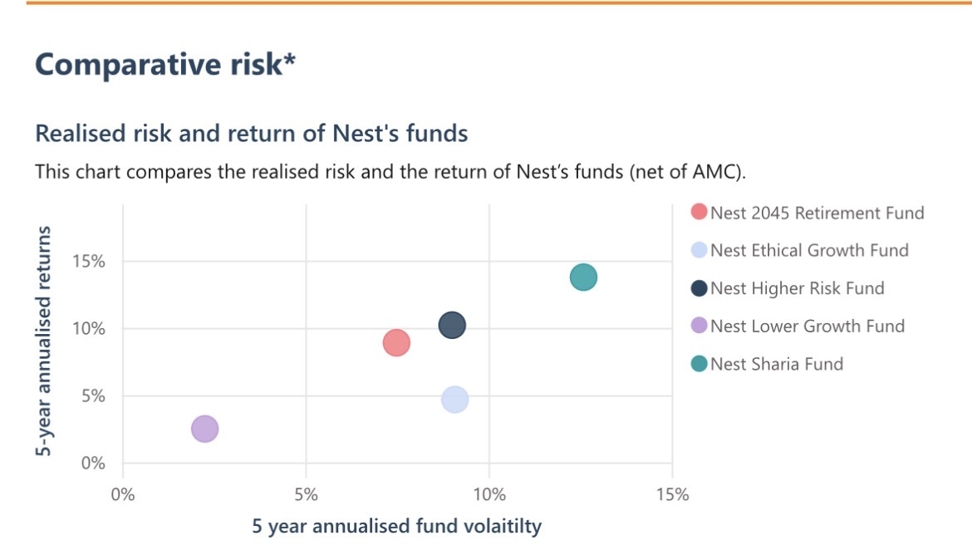Click the Realised risk and return subheading
Screen dimensions: 972x560
pos(251,133)
